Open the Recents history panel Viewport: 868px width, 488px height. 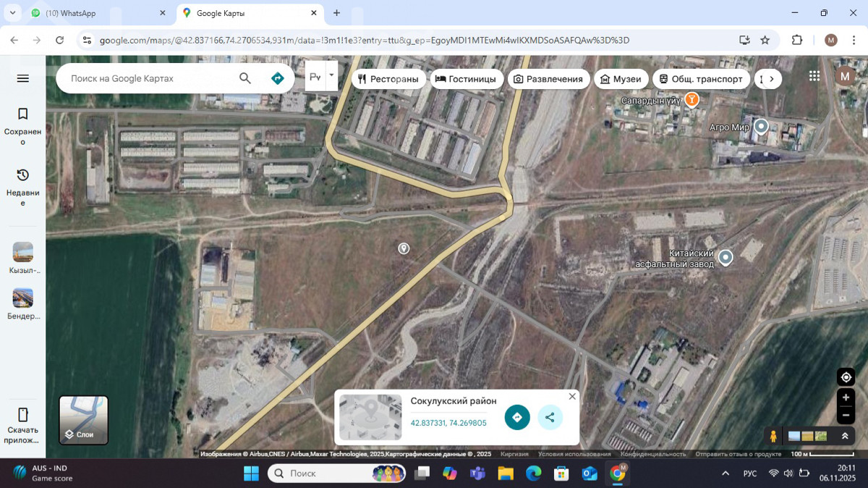pos(22,187)
